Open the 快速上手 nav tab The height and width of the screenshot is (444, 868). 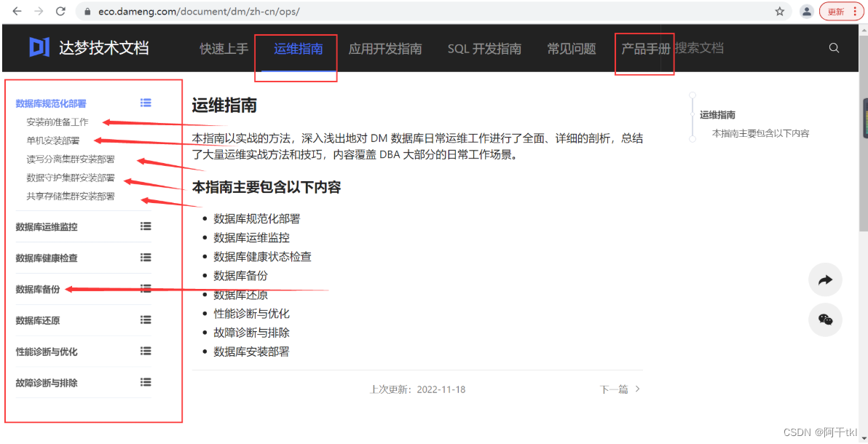click(224, 49)
